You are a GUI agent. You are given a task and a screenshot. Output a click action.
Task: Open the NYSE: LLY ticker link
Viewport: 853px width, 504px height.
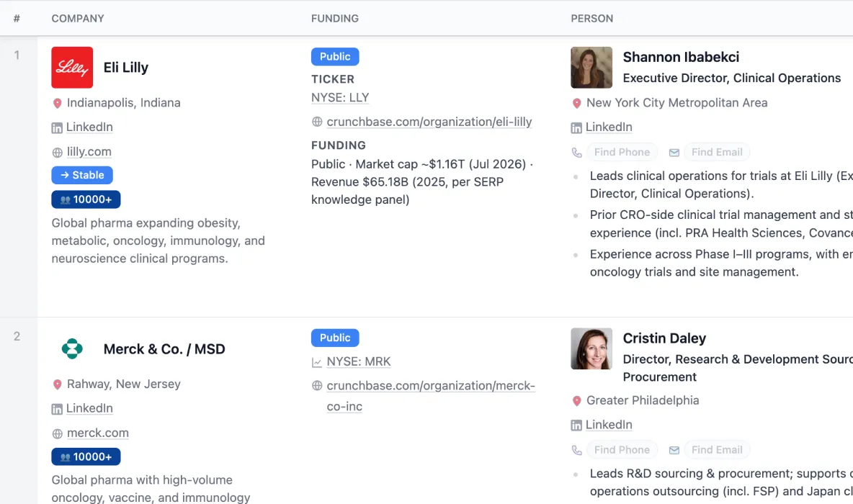pos(340,97)
